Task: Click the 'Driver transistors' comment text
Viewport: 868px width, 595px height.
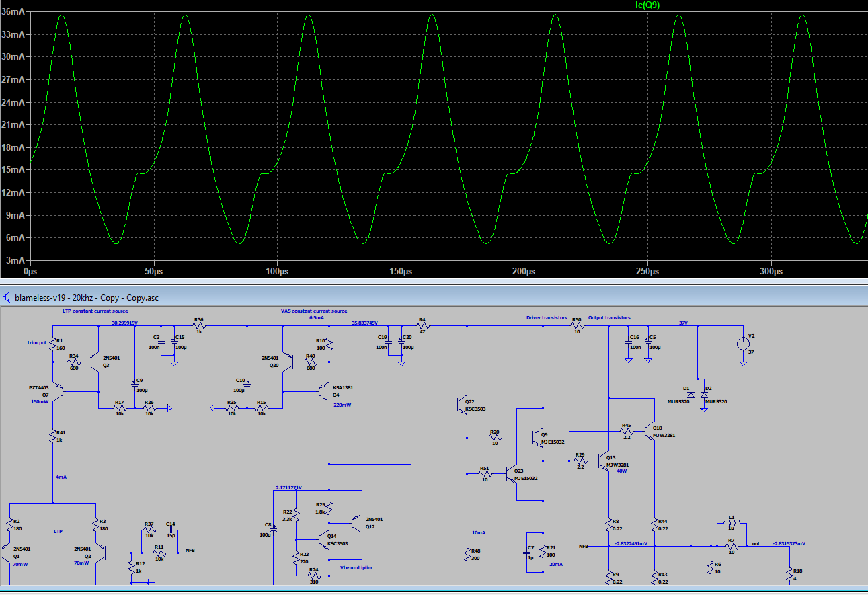Action: [x=547, y=317]
